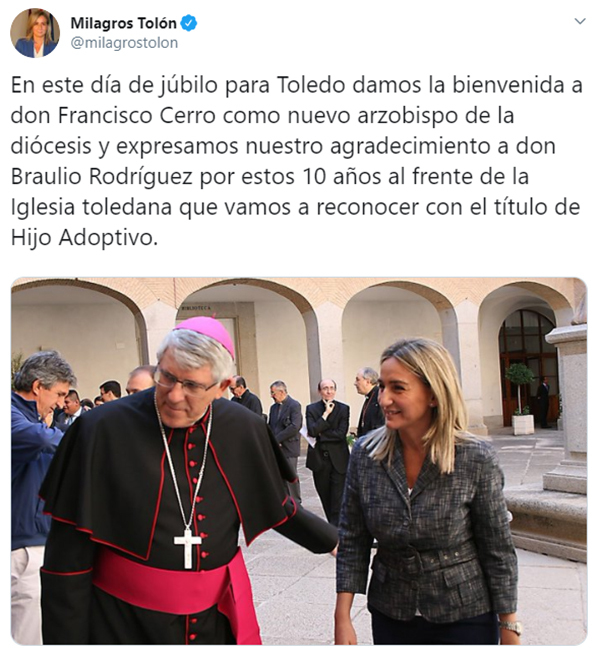Open the tweet options chevron menu
Screen dimensions: 600x653
tap(580, 21)
